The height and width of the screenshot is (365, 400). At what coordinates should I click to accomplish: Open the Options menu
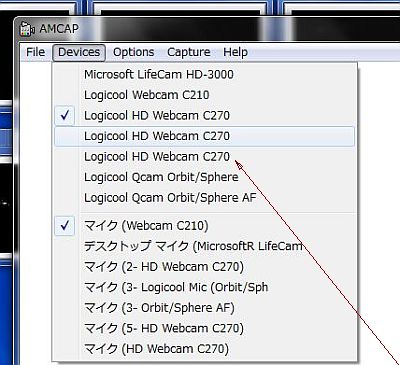134,52
